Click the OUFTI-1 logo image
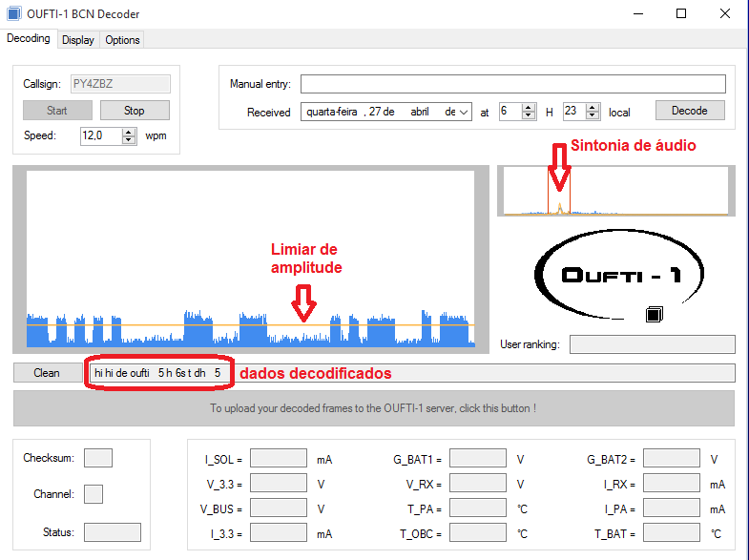 619,276
